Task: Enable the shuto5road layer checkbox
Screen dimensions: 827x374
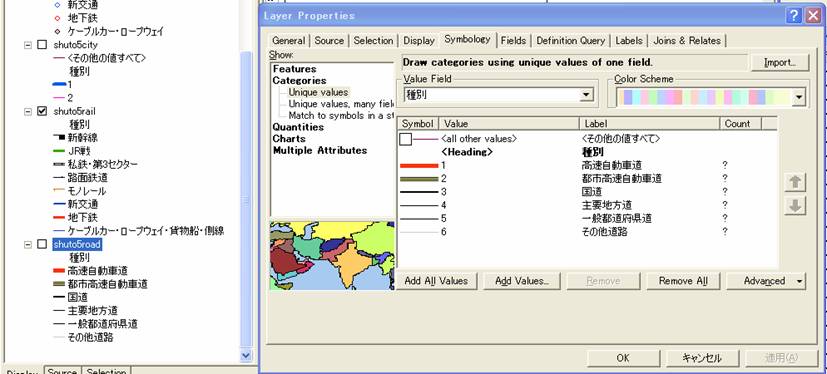Action: click(x=43, y=244)
